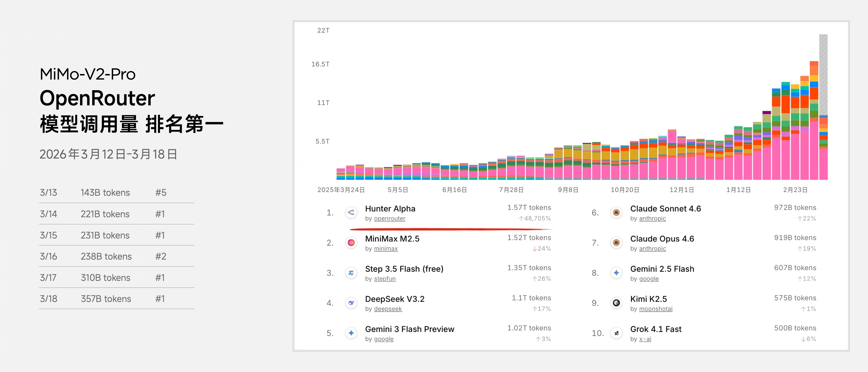Open the moonshotai author link
The width and height of the screenshot is (868, 372).
pyautogui.click(x=656, y=309)
